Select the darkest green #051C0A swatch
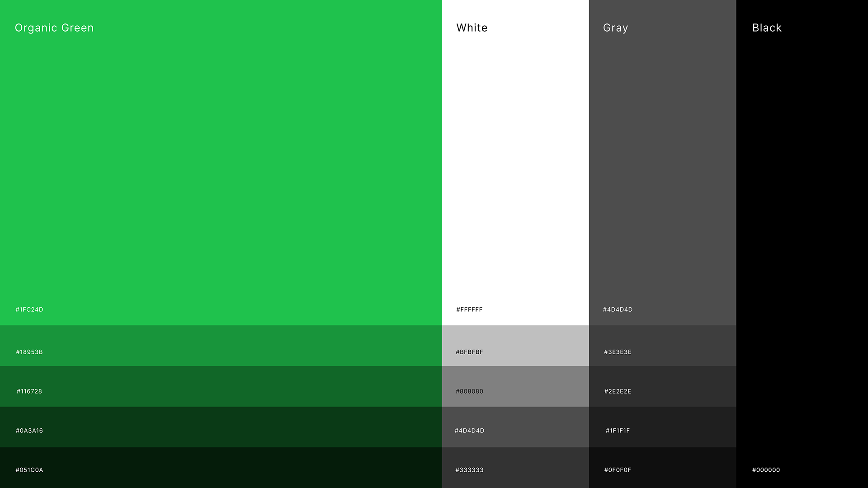Screen dimensions: 868x488 pos(221,468)
